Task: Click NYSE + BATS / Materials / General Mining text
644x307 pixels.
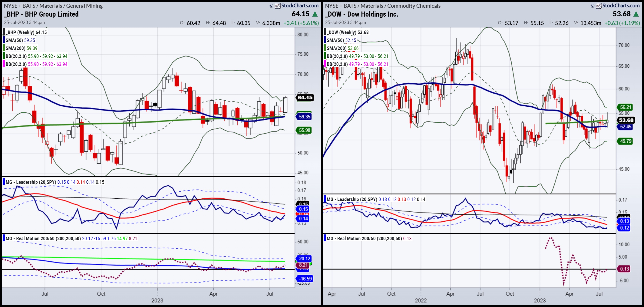Action: tap(53, 6)
